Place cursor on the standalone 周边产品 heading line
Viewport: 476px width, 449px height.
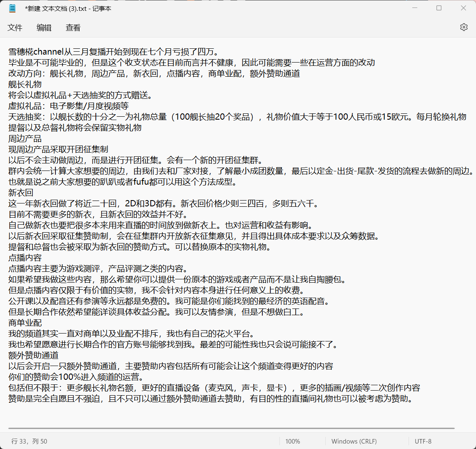pyautogui.click(x=25, y=138)
